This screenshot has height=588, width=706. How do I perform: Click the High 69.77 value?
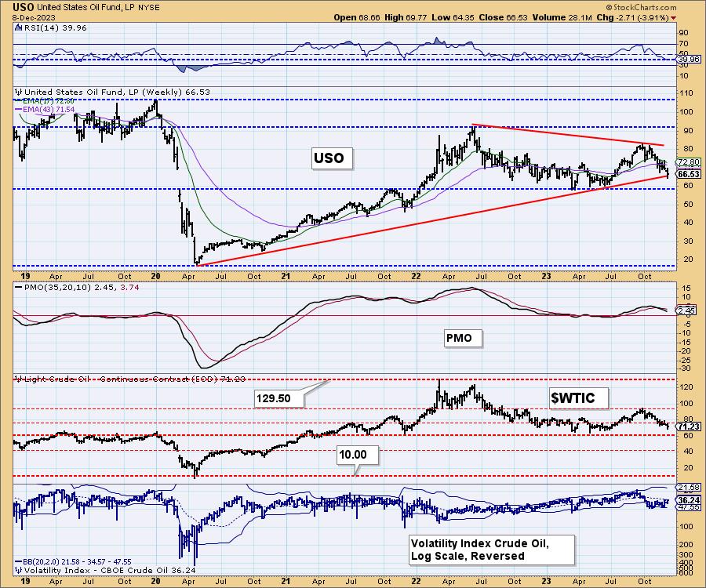tap(406, 17)
